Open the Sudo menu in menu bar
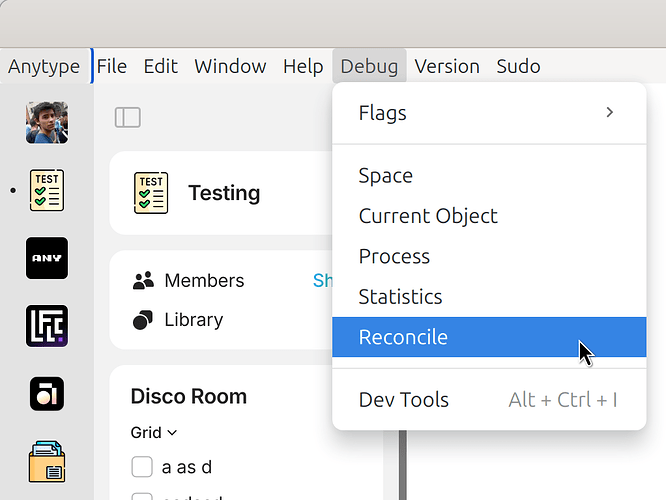This screenshot has width=666, height=500. (x=518, y=66)
